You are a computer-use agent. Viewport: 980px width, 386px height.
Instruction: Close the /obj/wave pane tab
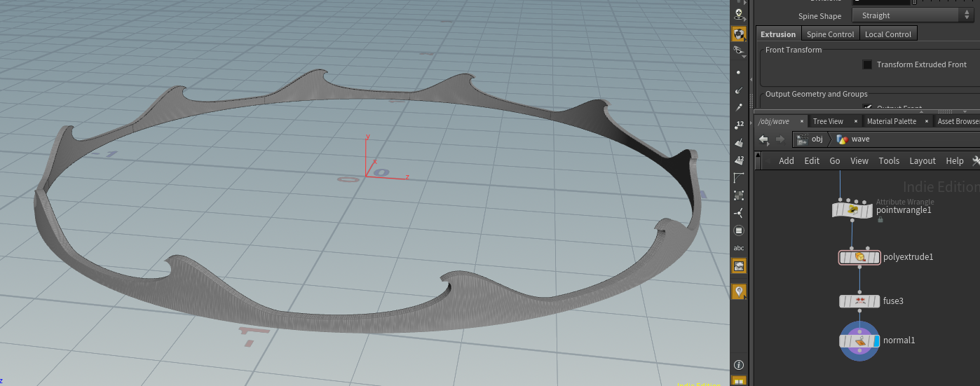click(x=802, y=121)
